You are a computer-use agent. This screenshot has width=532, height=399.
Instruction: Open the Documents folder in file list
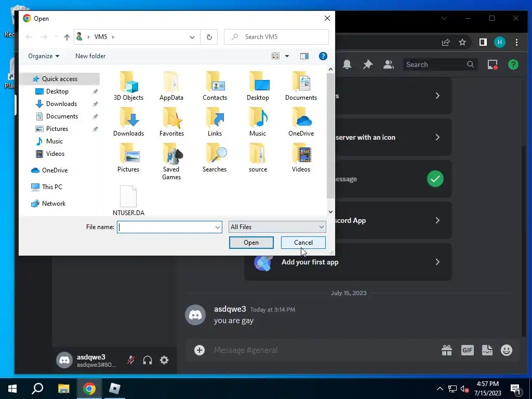(x=301, y=86)
